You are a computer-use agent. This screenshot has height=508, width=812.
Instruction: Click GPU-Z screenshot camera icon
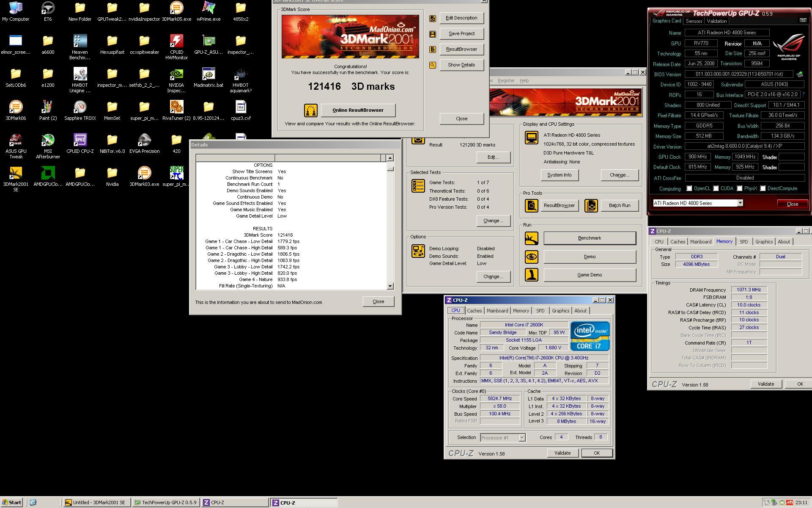pos(803,20)
